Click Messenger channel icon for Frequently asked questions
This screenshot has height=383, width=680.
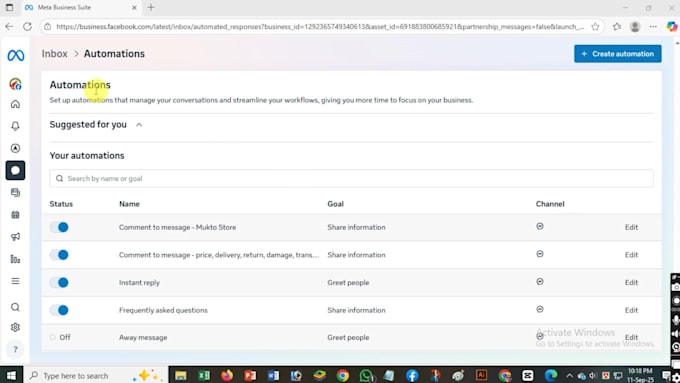tap(540, 309)
